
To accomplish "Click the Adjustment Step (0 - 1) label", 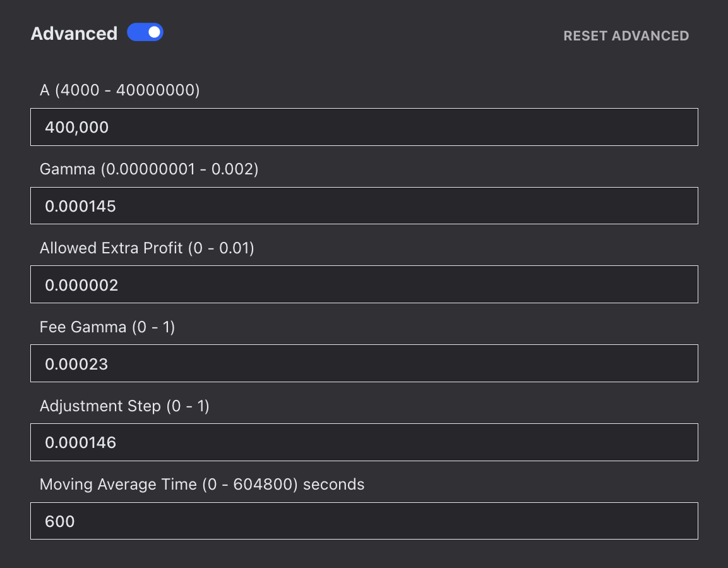I will coord(124,406).
